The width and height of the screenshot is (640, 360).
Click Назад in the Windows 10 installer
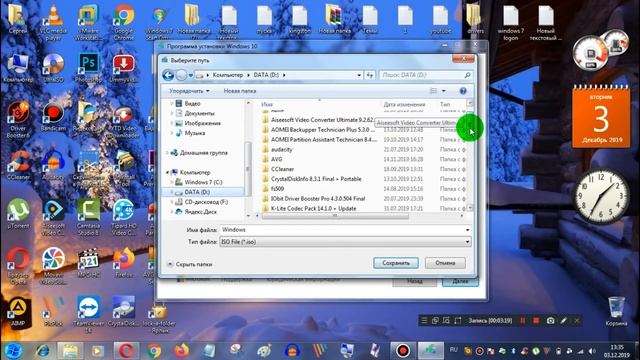414,282
